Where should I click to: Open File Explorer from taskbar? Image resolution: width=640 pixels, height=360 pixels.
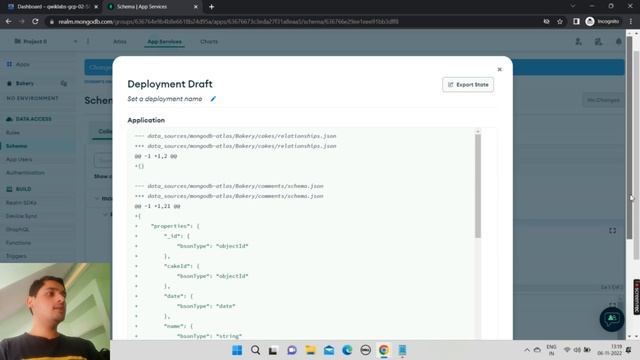pos(310,350)
